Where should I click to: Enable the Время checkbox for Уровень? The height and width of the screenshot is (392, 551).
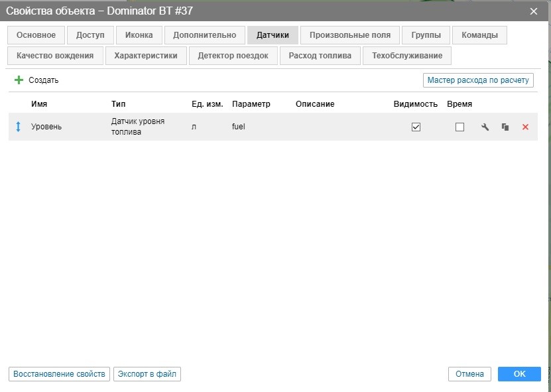pos(459,127)
